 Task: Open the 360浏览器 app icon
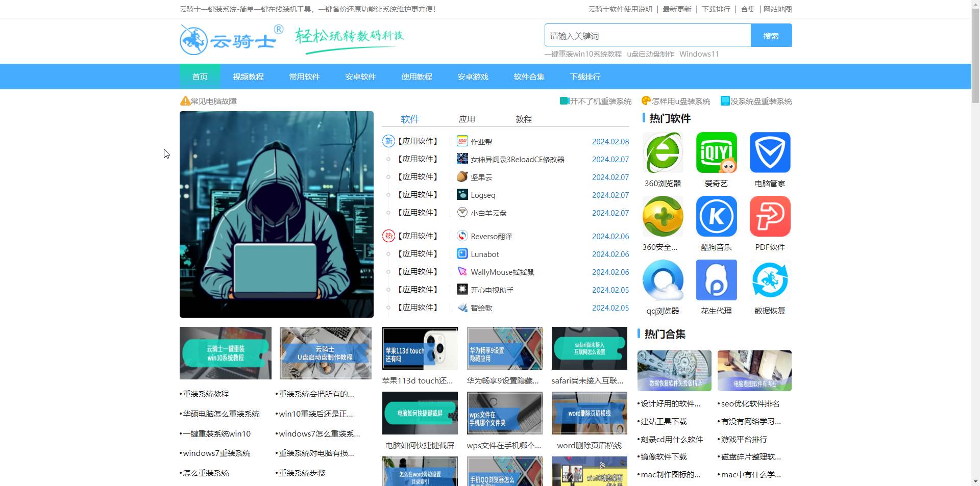pyautogui.click(x=663, y=152)
